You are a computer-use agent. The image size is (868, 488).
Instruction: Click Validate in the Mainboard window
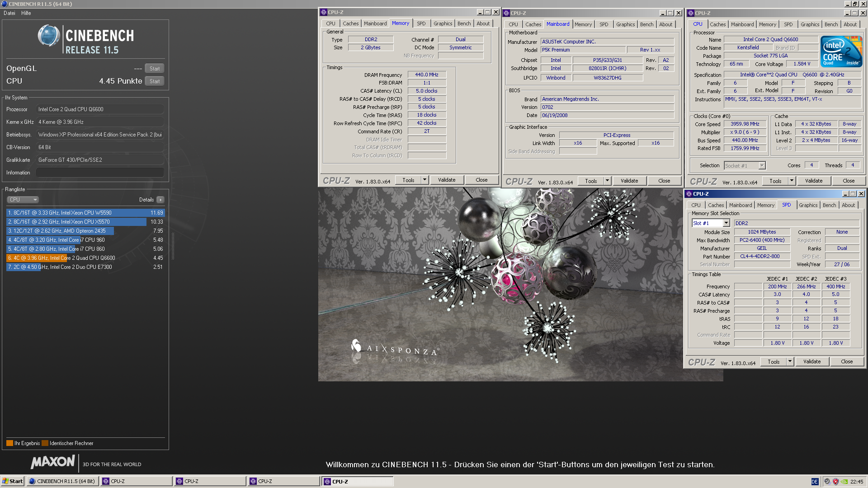pyautogui.click(x=629, y=181)
